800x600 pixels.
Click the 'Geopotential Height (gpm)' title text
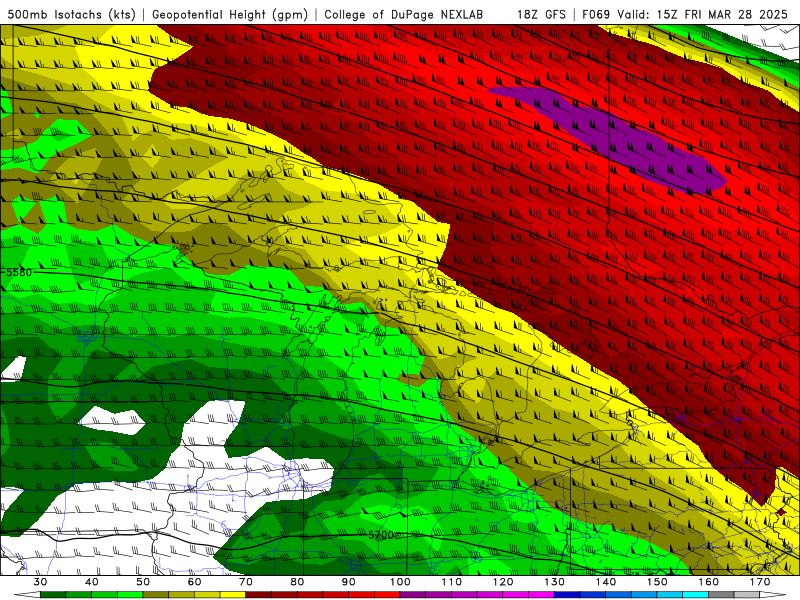pyautogui.click(x=230, y=14)
